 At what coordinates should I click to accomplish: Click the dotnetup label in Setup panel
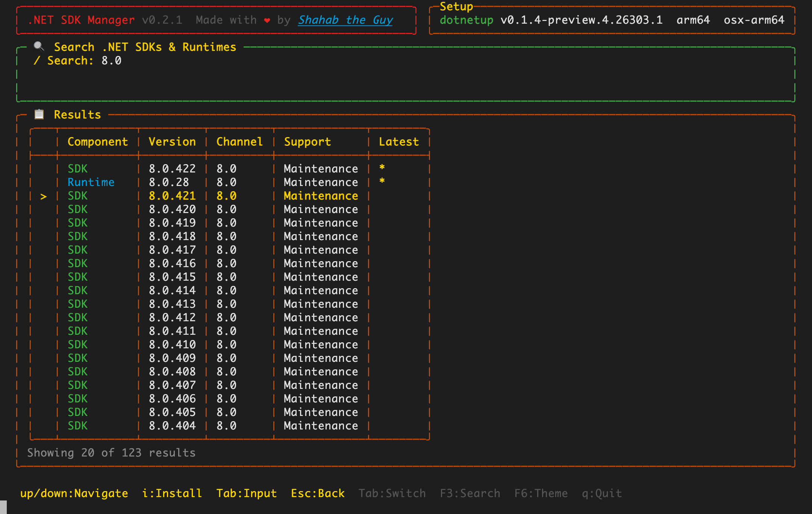point(467,20)
